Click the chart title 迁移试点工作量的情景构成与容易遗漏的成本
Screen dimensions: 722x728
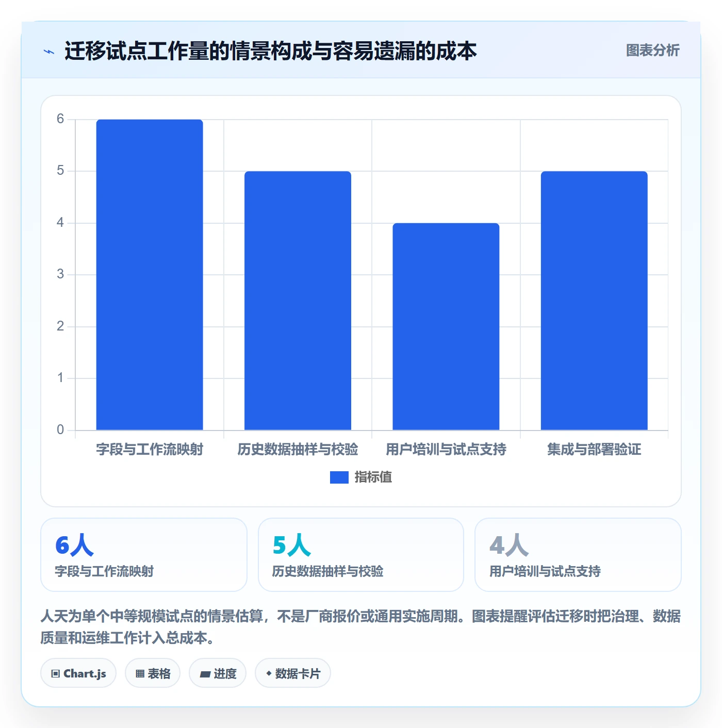[x=270, y=51]
